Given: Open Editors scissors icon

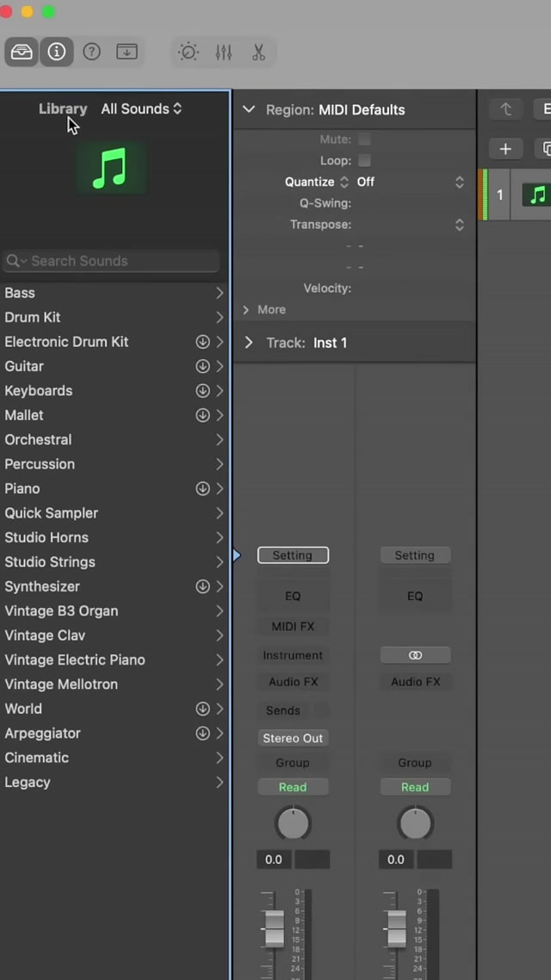Looking at the screenshot, I should (258, 52).
